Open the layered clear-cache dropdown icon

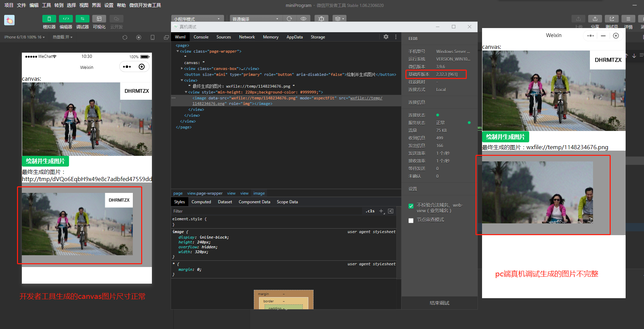click(339, 19)
